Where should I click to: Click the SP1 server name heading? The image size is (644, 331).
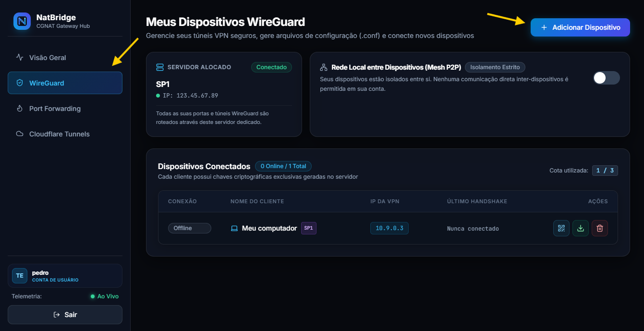(x=163, y=84)
